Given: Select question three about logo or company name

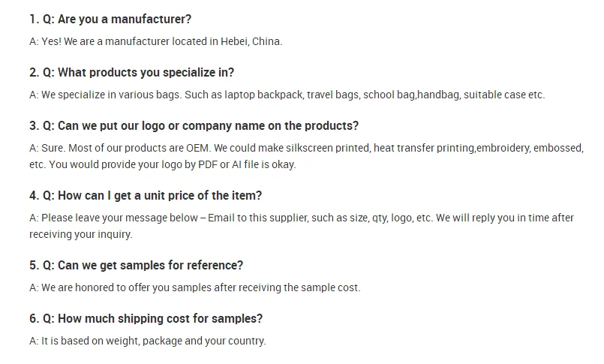Looking at the screenshot, I should [x=194, y=126].
